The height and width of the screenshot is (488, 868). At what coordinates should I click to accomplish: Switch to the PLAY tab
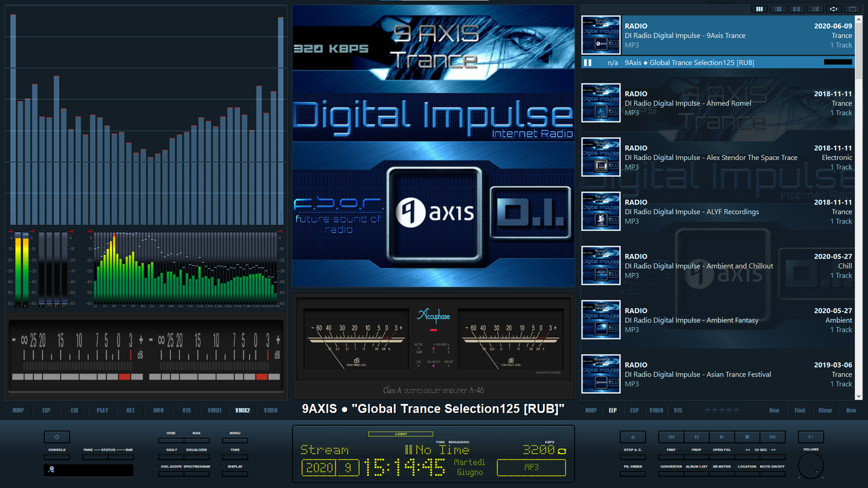[102, 410]
